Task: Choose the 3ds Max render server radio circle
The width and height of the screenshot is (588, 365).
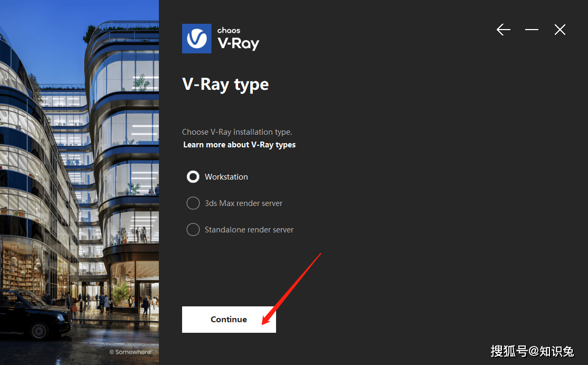Action: coord(193,203)
